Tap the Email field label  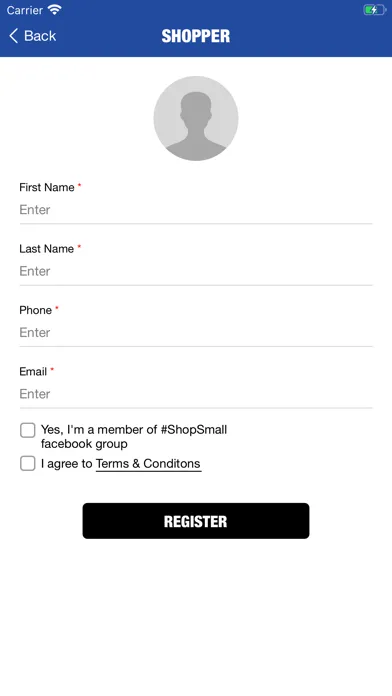point(33,372)
